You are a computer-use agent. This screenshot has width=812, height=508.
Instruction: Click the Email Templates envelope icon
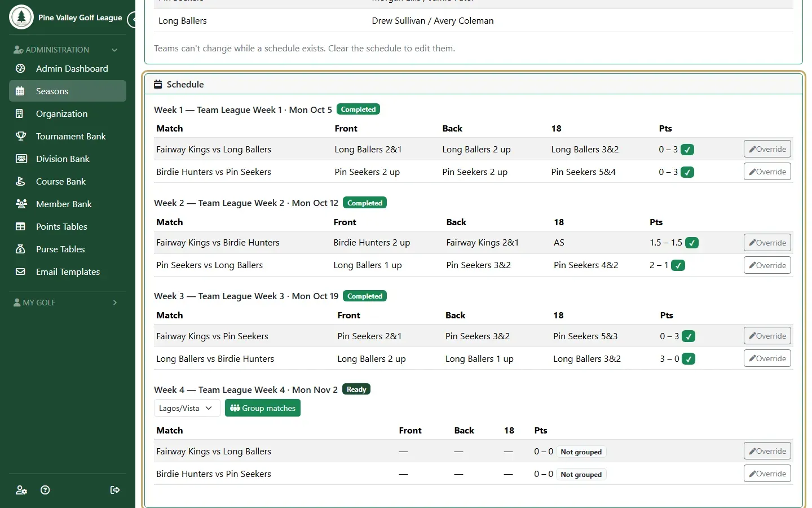pos(20,271)
